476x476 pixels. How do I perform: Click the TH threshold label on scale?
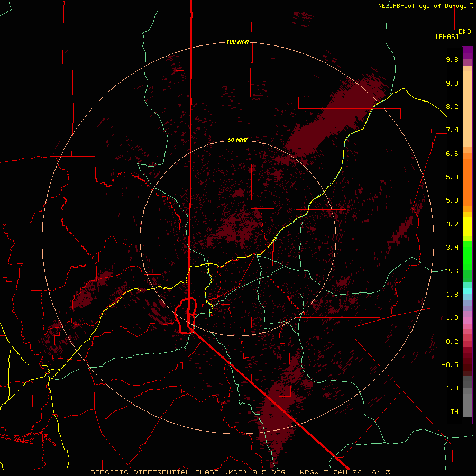pyautogui.click(x=454, y=412)
